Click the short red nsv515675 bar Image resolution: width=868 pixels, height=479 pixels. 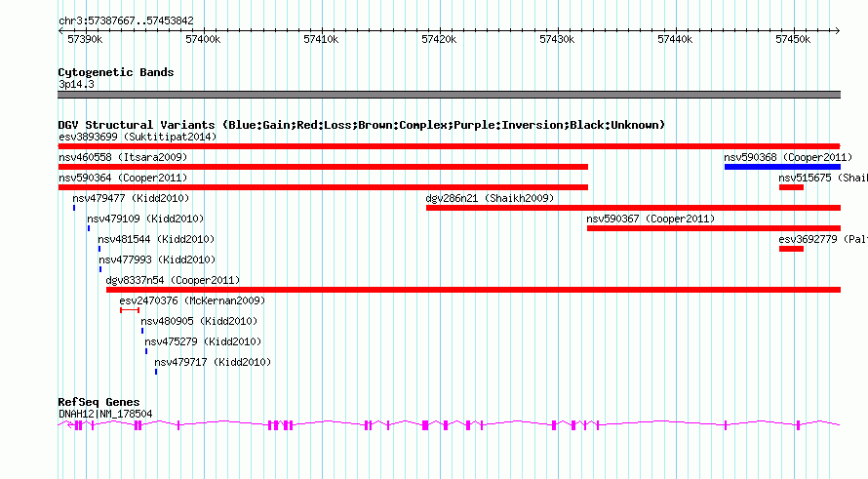pos(791,187)
